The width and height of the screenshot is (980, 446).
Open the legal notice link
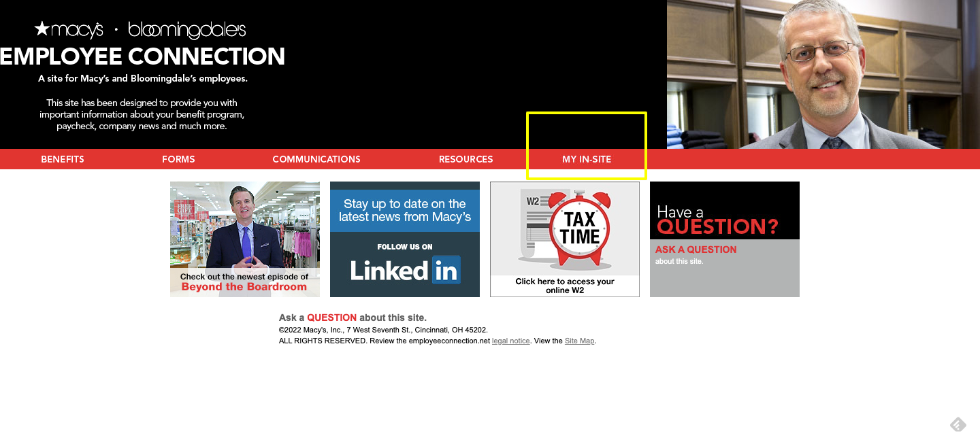pyautogui.click(x=510, y=341)
